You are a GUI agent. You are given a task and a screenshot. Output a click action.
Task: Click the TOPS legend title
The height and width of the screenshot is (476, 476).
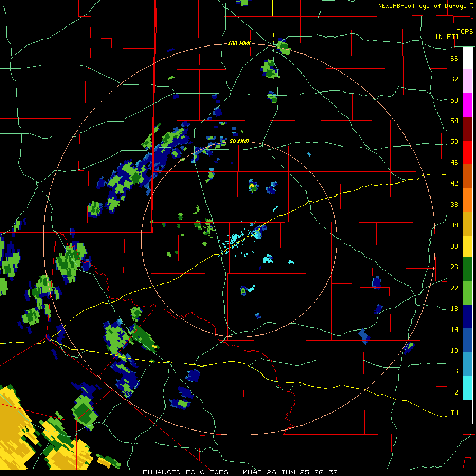[465, 31]
